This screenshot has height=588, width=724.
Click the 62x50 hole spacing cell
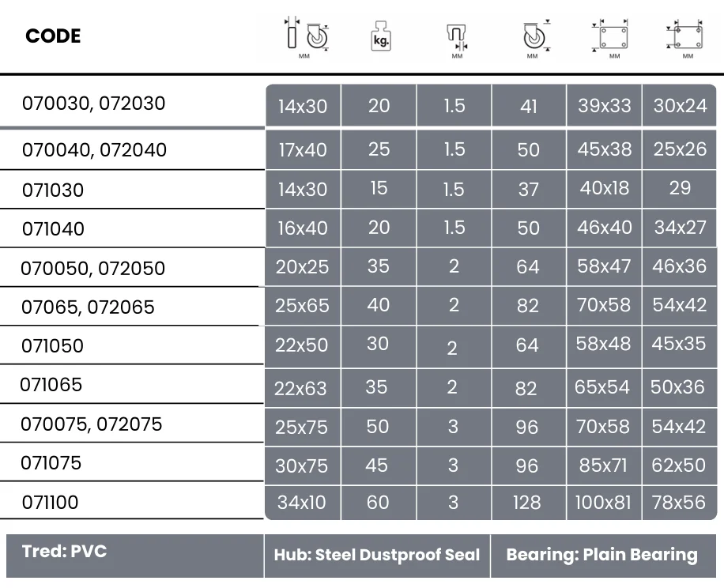[x=679, y=465]
